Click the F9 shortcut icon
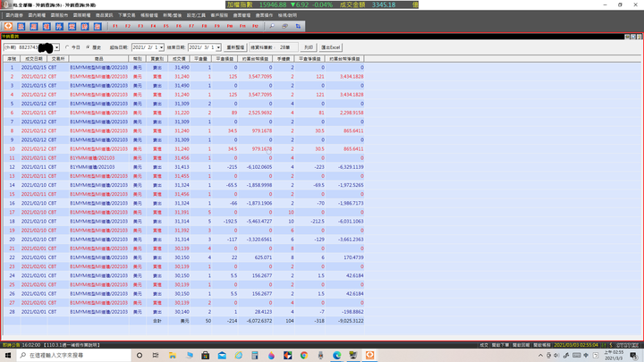Screen dimensions: 644x362 pyautogui.click(x=216, y=26)
